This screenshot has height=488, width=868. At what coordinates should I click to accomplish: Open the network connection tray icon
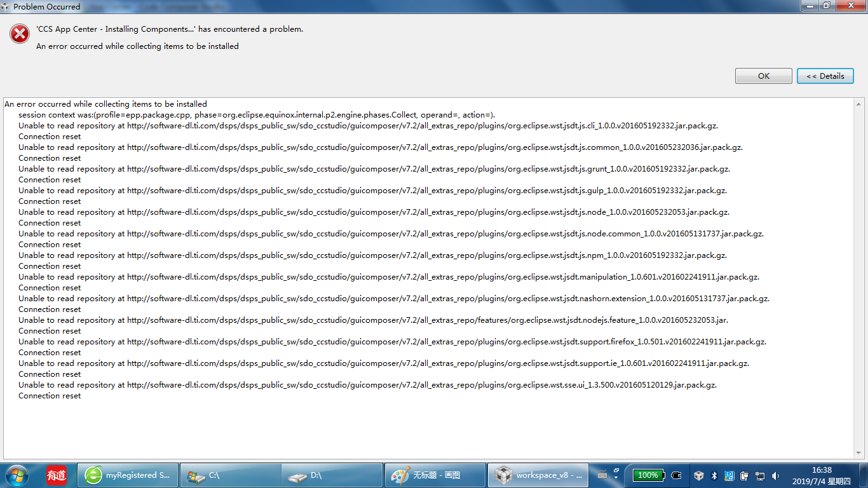click(759, 475)
